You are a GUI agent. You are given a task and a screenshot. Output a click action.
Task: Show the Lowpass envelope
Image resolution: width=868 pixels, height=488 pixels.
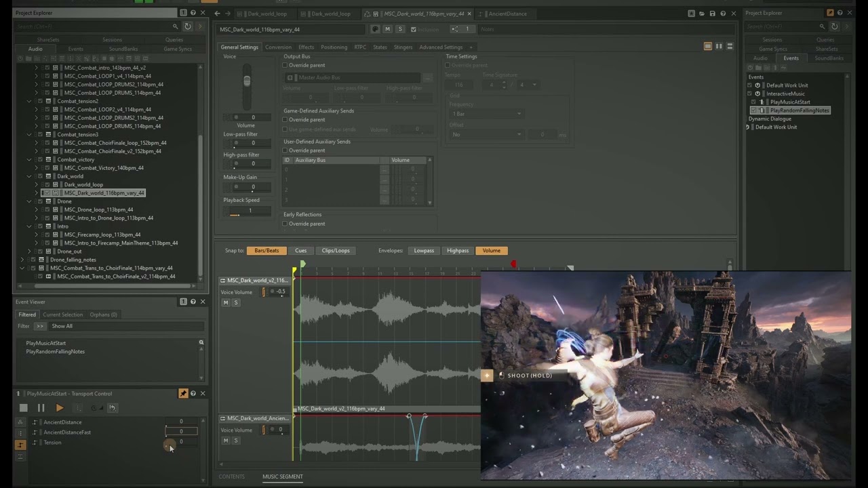click(424, 251)
